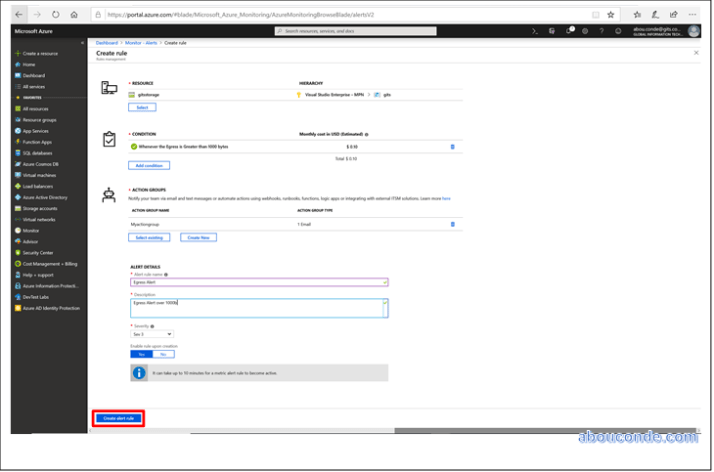
Task: Delete the Egress condition with trash icon
Action: point(452,146)
